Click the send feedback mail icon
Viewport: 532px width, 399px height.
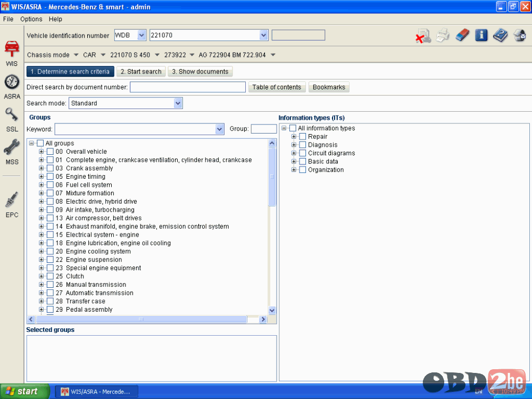[x=519, y=35]
